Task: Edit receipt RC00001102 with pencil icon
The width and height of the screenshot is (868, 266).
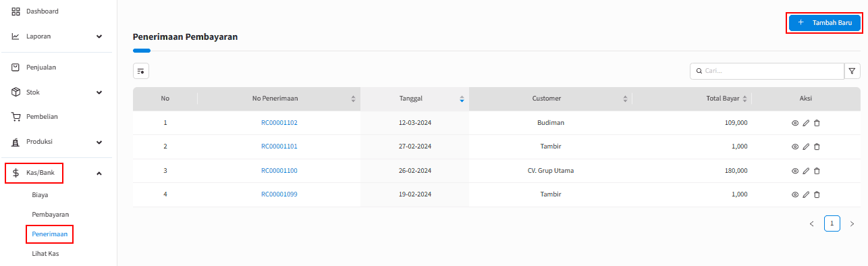Action: tap(806, 123)
